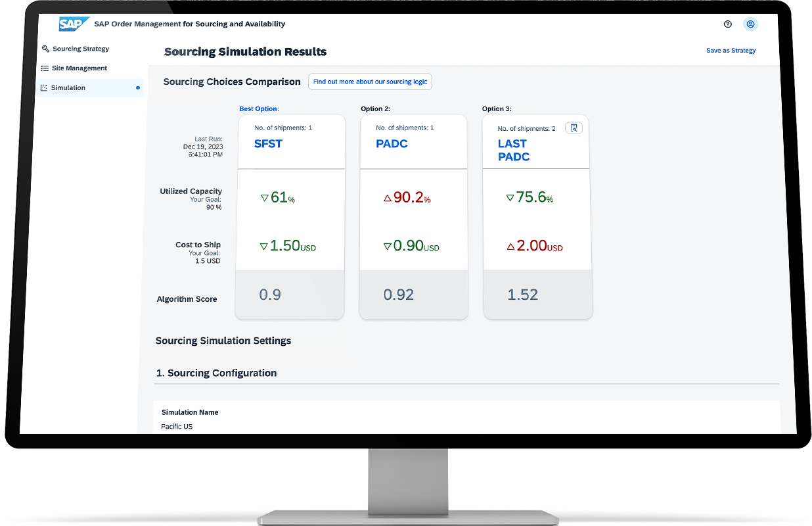Open the details icon on the LAST PADC card
The image size is (812, 526).
click(x=574, y=128)
